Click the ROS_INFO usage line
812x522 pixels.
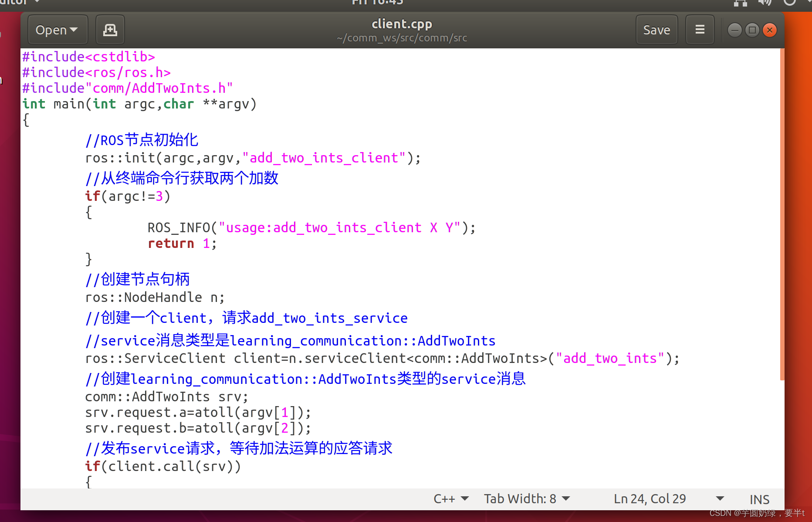click(x=311, y=227)
